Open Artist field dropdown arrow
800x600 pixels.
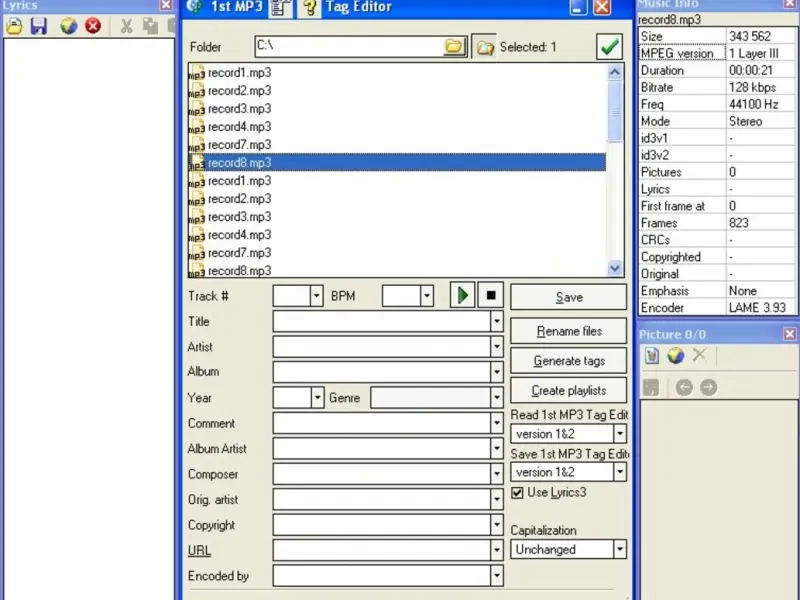coord(496,347)
